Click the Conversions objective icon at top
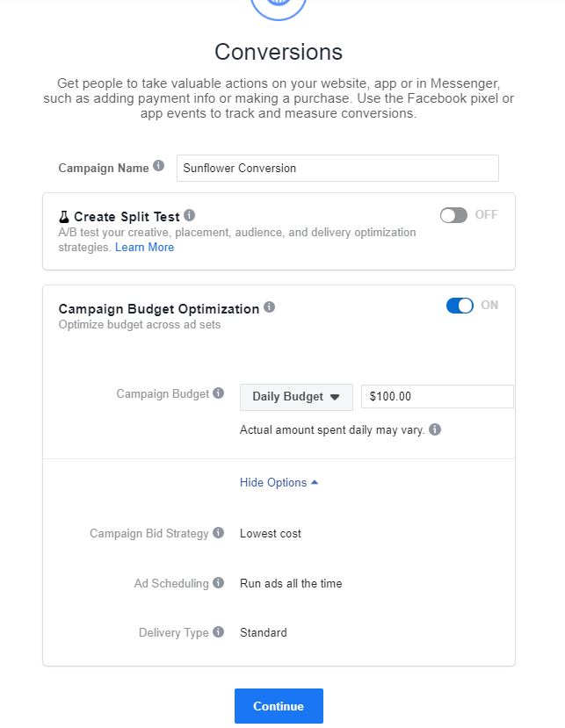Viewport: 565px width, 728px height. click(279, 7)
